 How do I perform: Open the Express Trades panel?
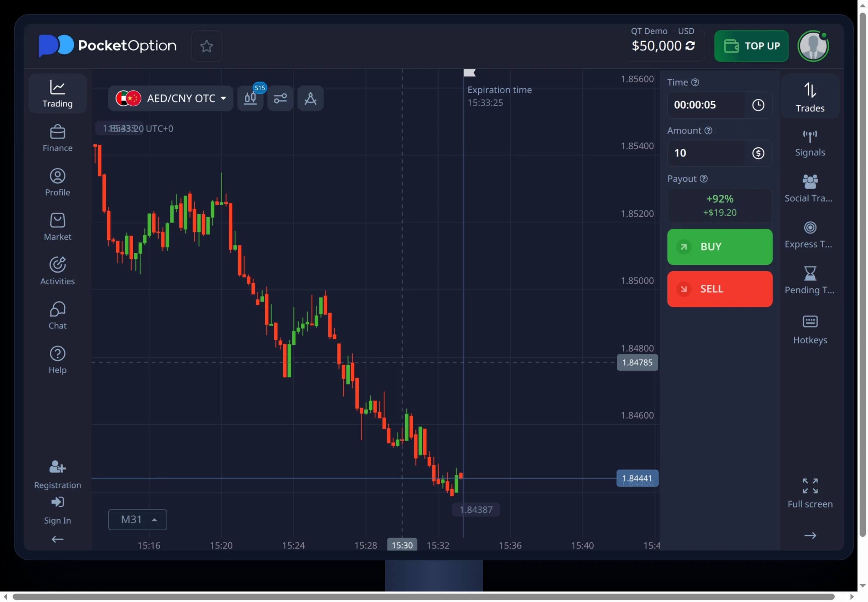pos(810,234)
